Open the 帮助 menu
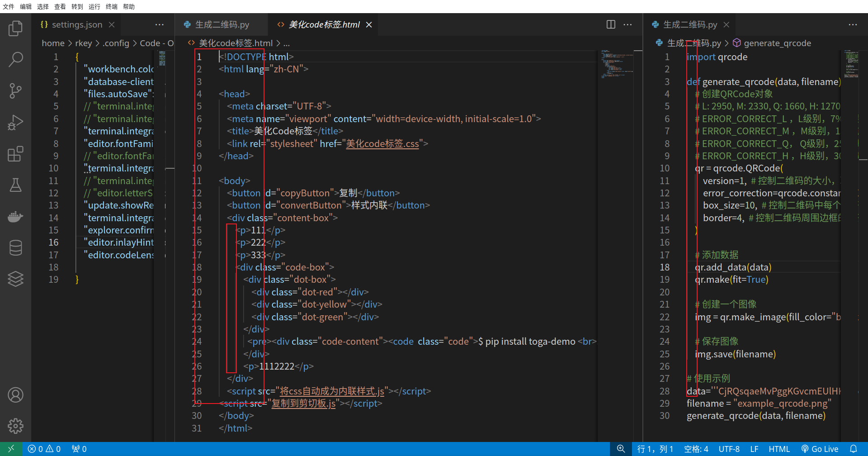 click(x=129, y=6)
